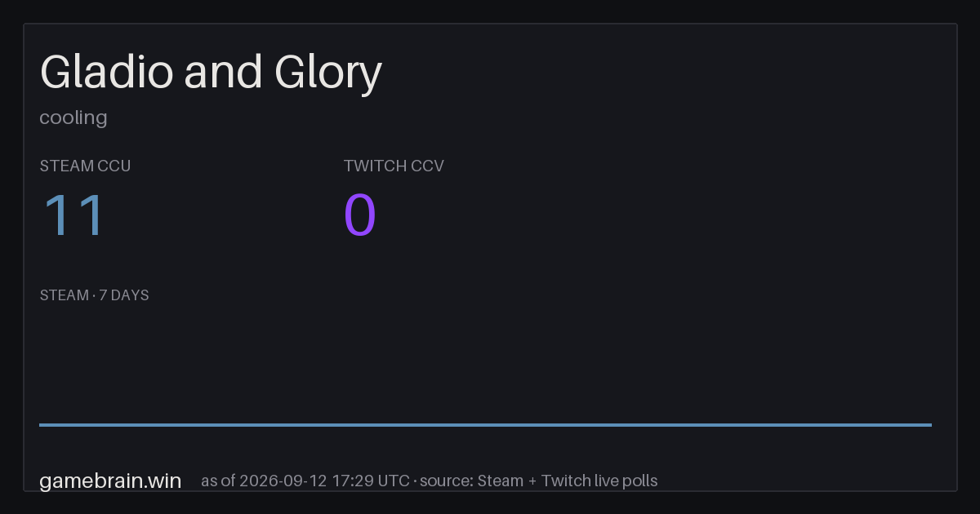Click the word Gladio in the title
This screenshot has height=514, width=980.
pyautogui.click(x=106, y=73)
